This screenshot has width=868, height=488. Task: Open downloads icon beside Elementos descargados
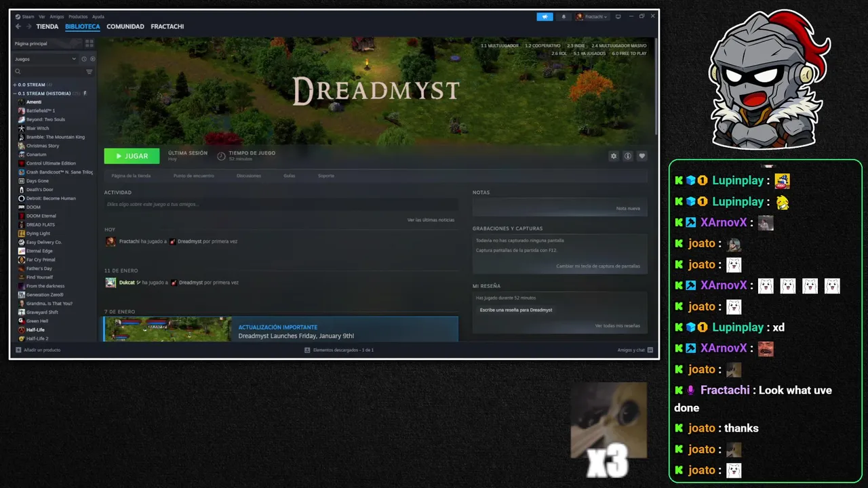pos(307,350)
